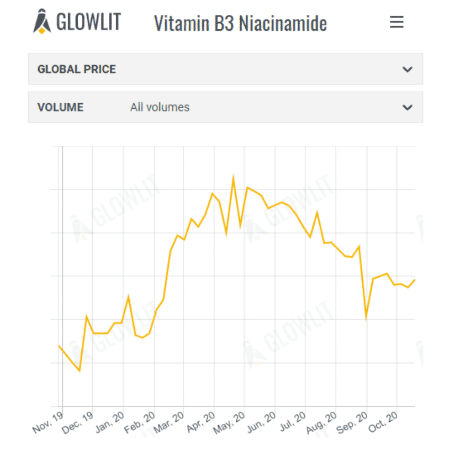Click the chart data point at Apr, 20

pos(213,193)
